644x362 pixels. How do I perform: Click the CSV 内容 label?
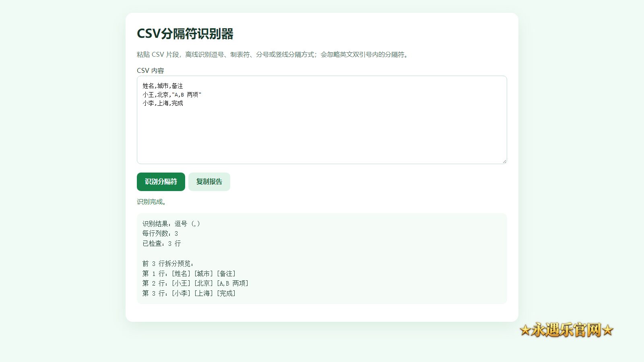coord(151,70)
